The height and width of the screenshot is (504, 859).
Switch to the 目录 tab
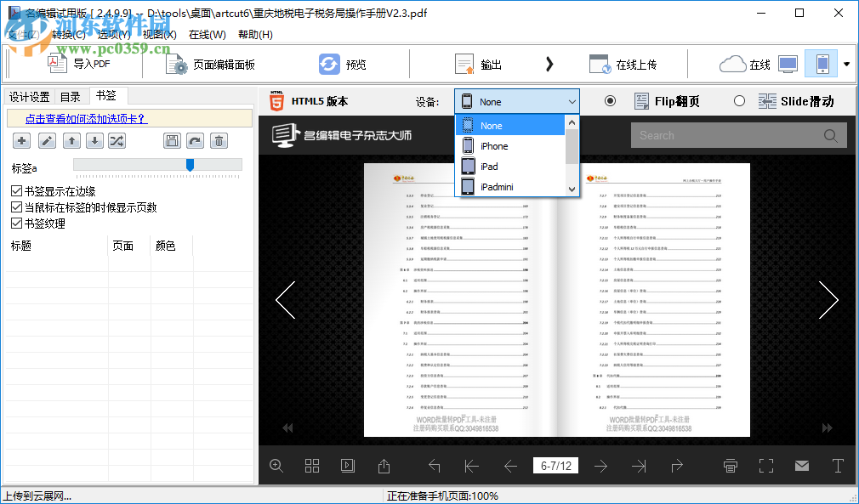[71, 96]
